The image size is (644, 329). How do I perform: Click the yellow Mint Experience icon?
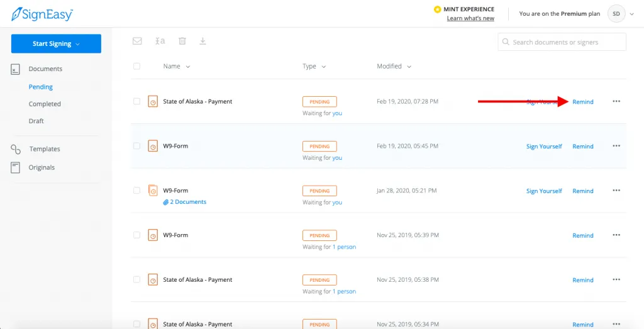coord(438,9)
